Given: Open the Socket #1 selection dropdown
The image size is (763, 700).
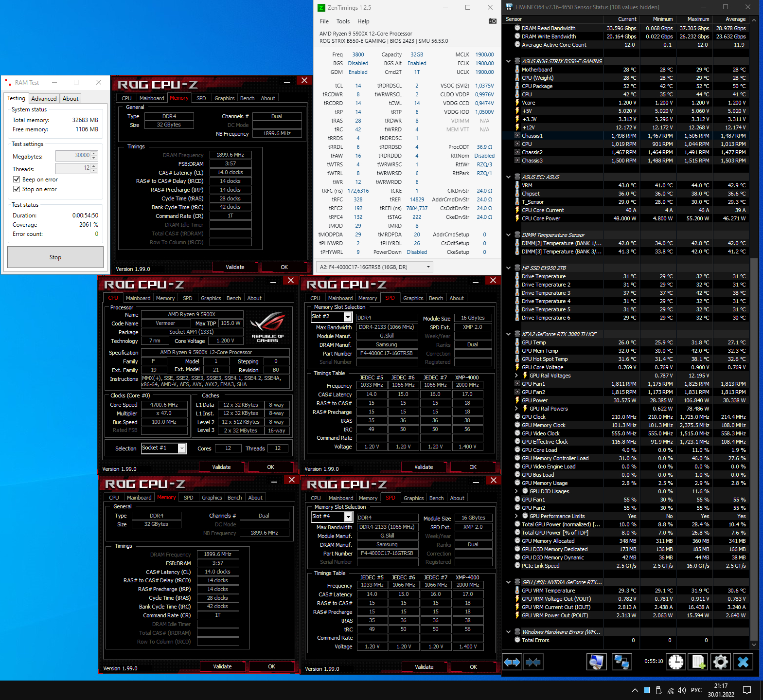Looking at the screenshot, I should click(182, 448).
